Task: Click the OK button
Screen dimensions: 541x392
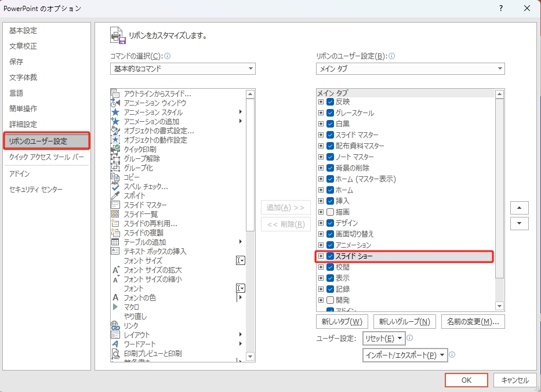Action: point(466,380)
